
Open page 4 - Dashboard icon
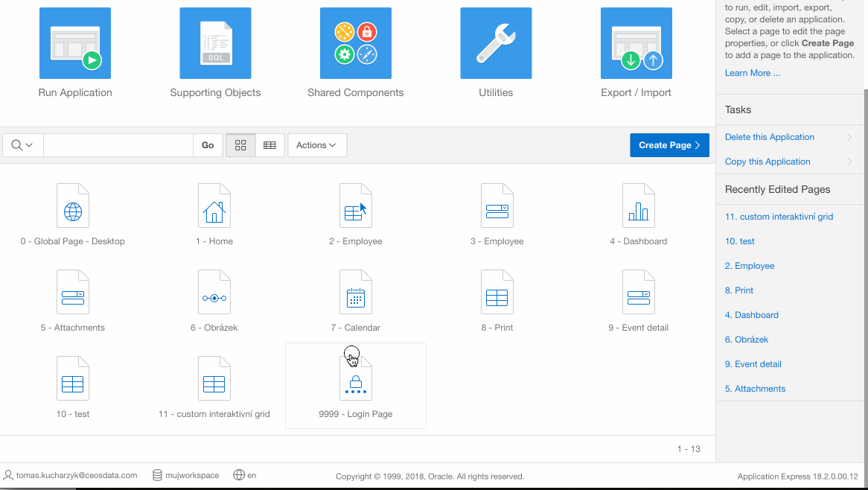(x=638, y=206)
